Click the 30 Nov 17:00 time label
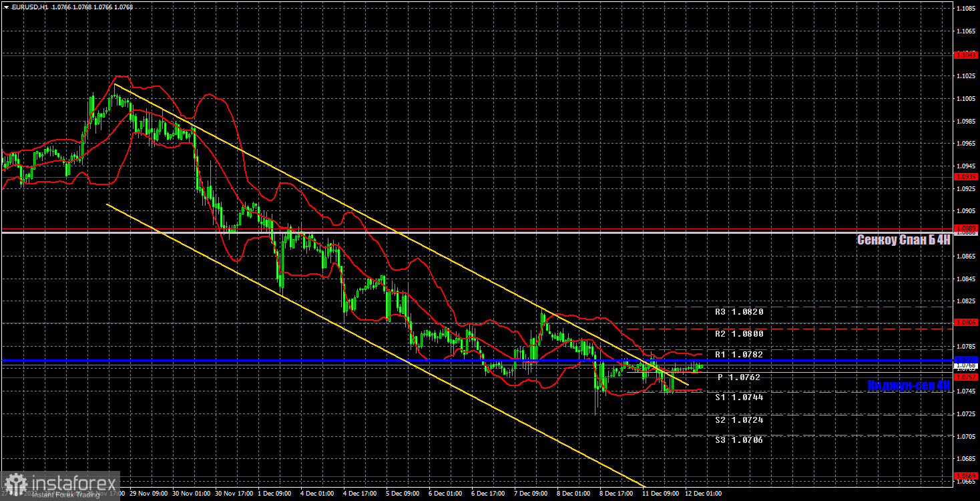980x501 pixels. click(x=234, y=494)
